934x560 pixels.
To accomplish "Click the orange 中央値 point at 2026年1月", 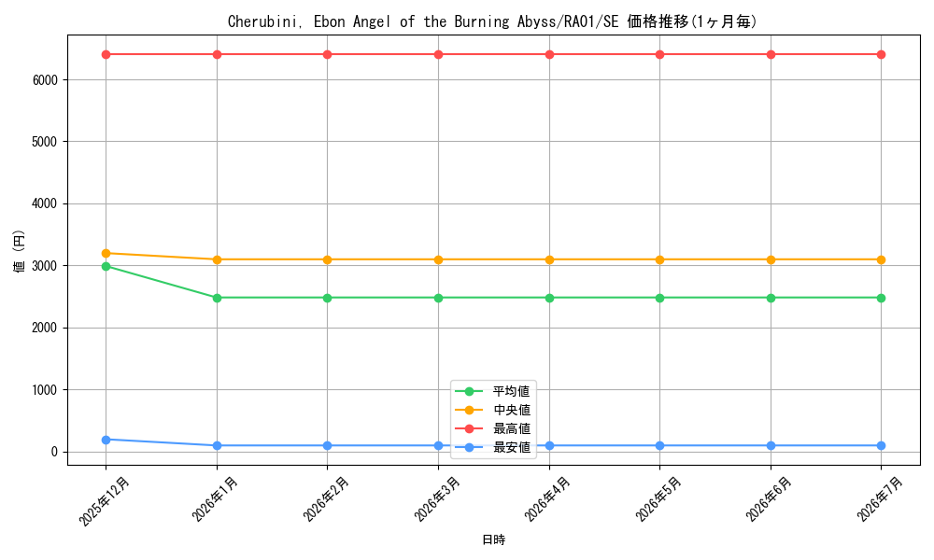I will coord(217,260).
